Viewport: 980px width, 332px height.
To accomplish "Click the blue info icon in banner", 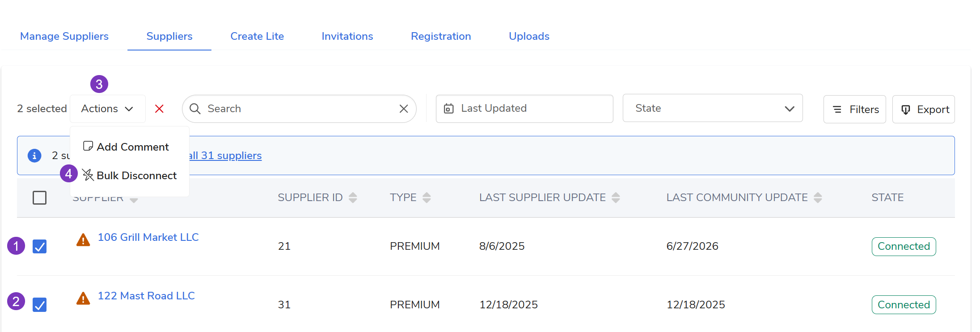I will [34, 155].
